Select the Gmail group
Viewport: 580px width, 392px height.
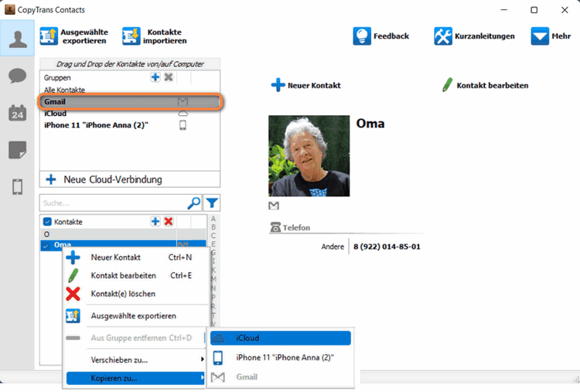tap(130, 102)
